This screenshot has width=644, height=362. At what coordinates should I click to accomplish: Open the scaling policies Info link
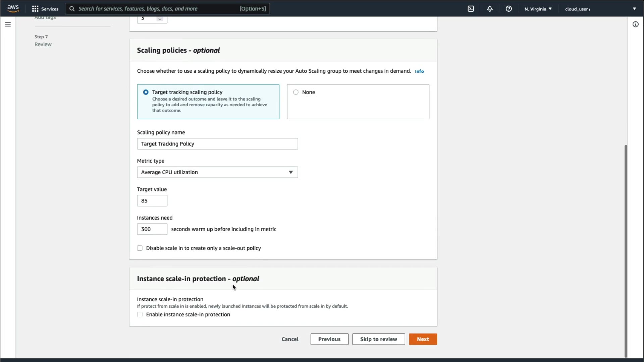tap(419, 71)
